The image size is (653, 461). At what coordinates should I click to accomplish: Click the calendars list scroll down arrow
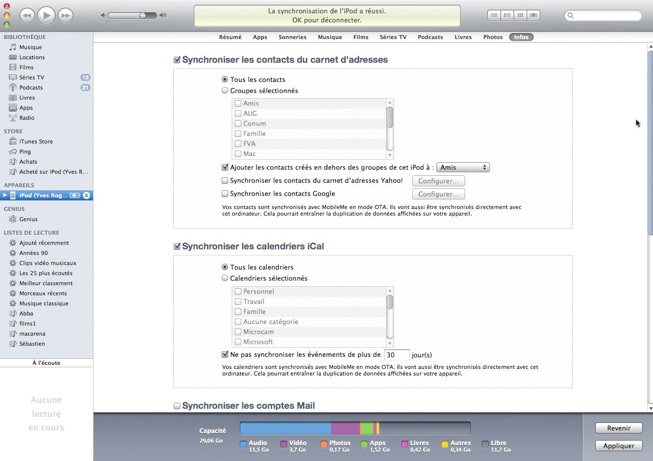(x=390, y=344)
